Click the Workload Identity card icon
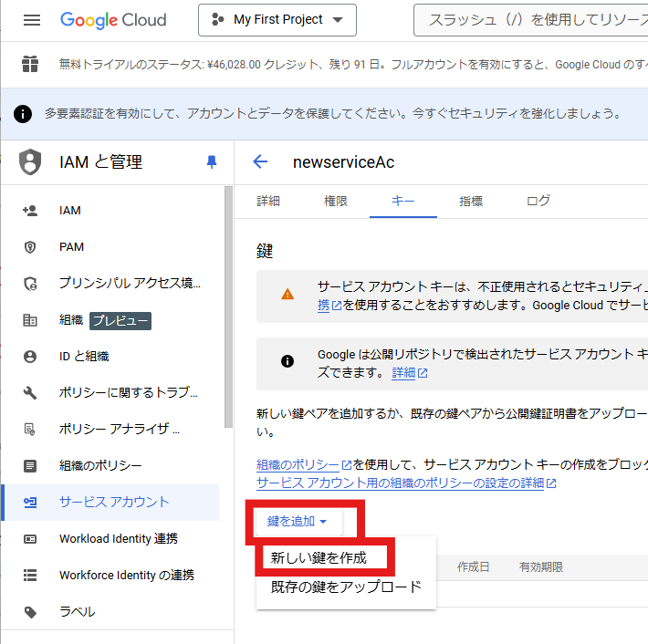The width and height of the screenshot is (648, 644). point(30,539)
